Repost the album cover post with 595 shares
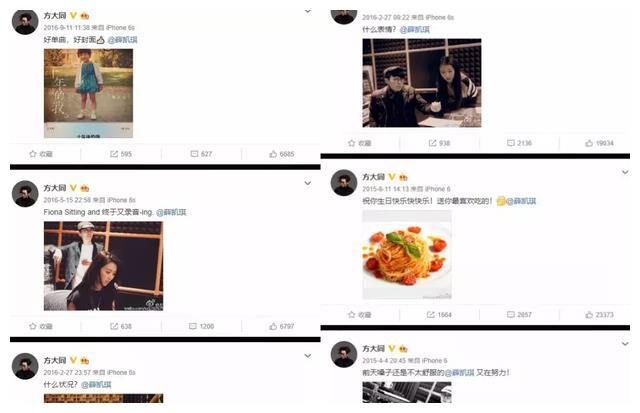Image resolution: width=640 pixels, height=413 pixels. click(x=121, y=154)
